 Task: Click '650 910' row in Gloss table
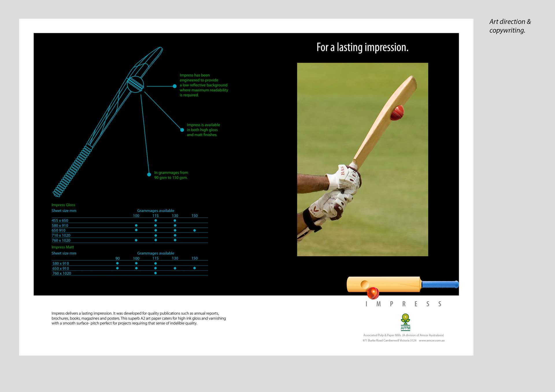(x=130, y=230)
